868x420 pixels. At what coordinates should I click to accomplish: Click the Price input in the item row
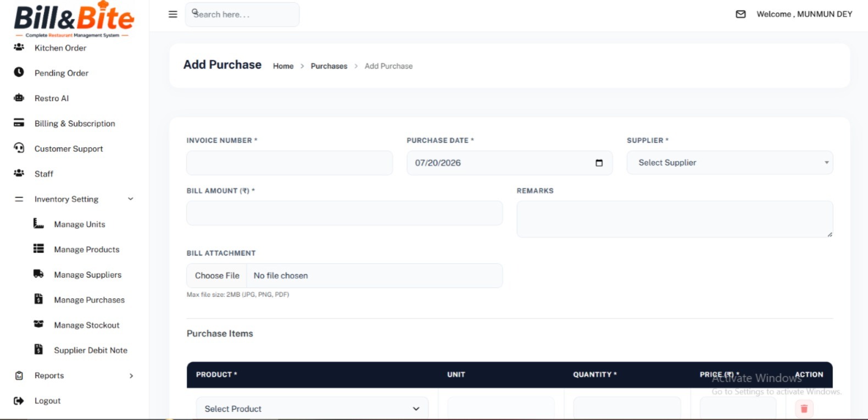738,408
